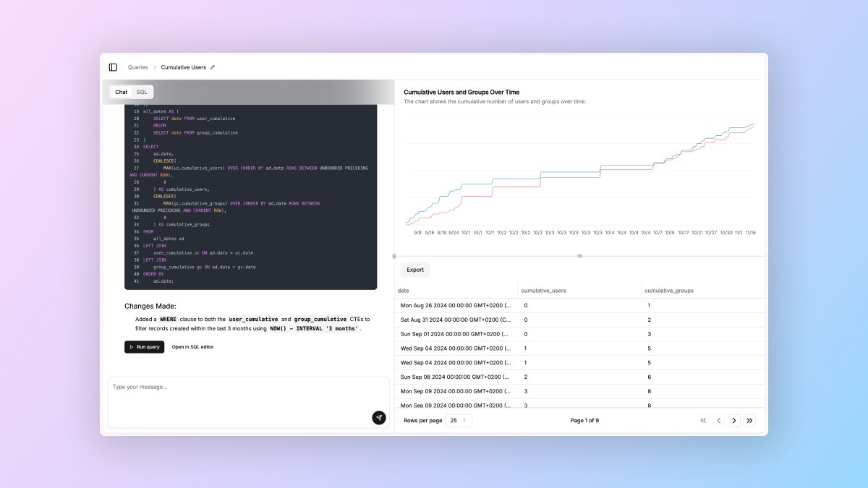
Task: Click the Export button
Action: [415, 270]
